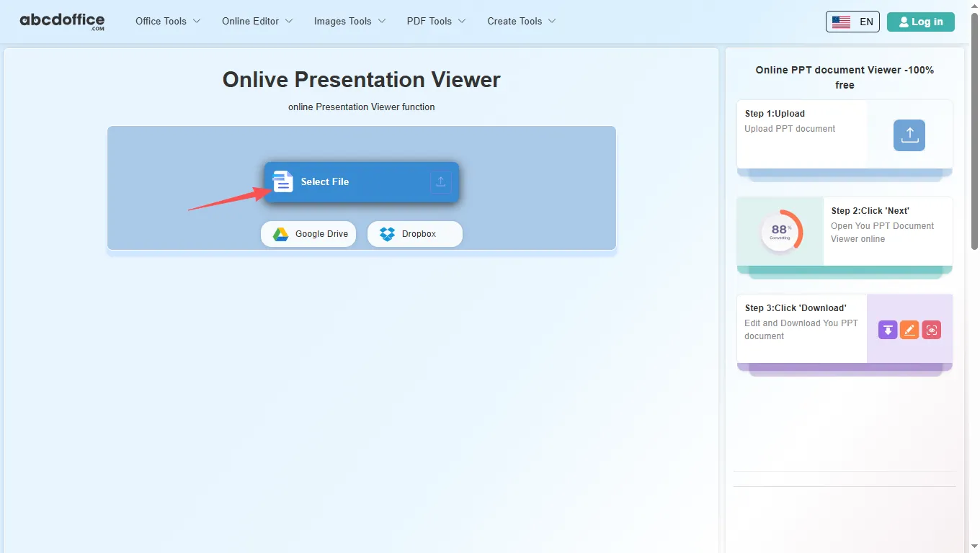Open the Online Editor menu

tap(257, 22)
